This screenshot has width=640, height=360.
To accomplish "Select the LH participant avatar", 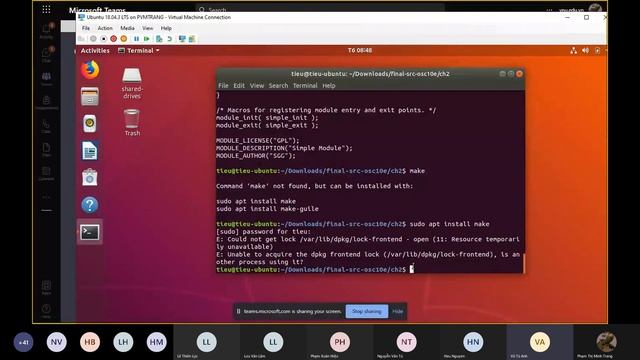I will pos(123,342).
